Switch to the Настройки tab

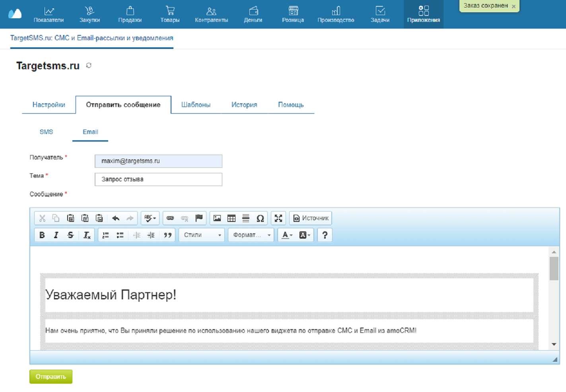pyautogui.click(x=49, y=105)
